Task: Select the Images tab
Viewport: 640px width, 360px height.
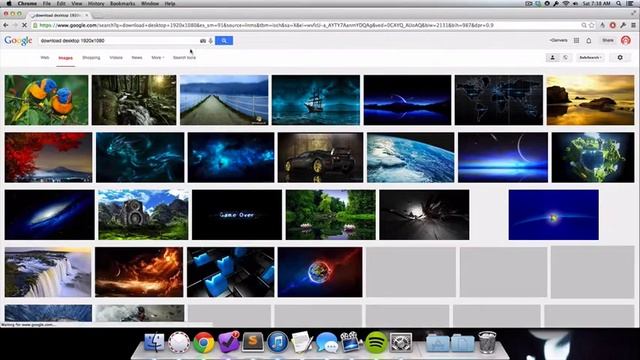Action: click(65, 58)
